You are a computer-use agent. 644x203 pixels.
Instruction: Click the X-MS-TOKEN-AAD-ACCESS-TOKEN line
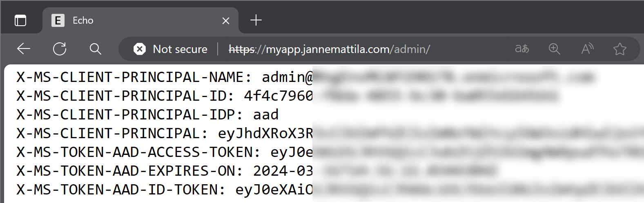click(330, 152)
